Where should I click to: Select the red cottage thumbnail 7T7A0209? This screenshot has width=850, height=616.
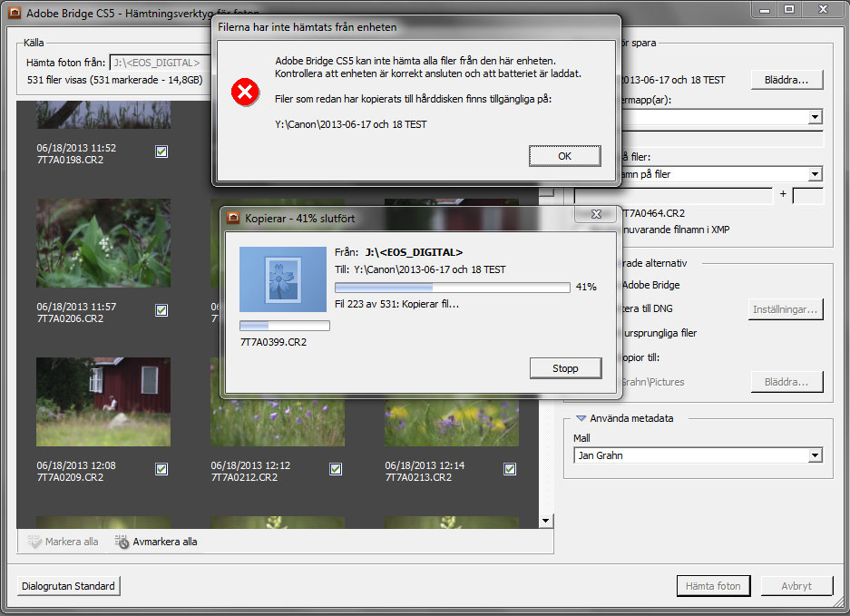tap(103, 402)
